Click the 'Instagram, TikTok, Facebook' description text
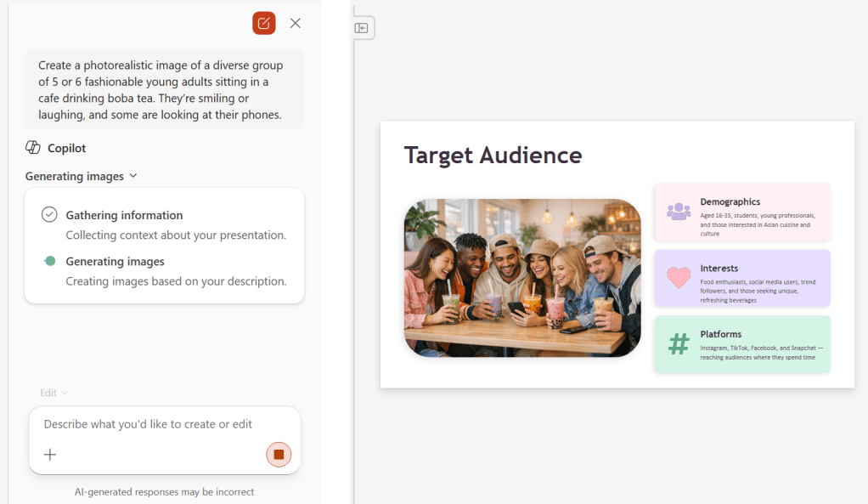Viewport: 868px width, 504px height. click(x=761, y=352)
